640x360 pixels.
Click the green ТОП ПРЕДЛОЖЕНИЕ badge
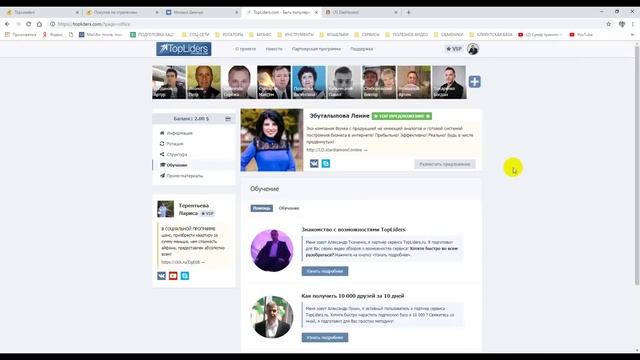pos(402,116)
